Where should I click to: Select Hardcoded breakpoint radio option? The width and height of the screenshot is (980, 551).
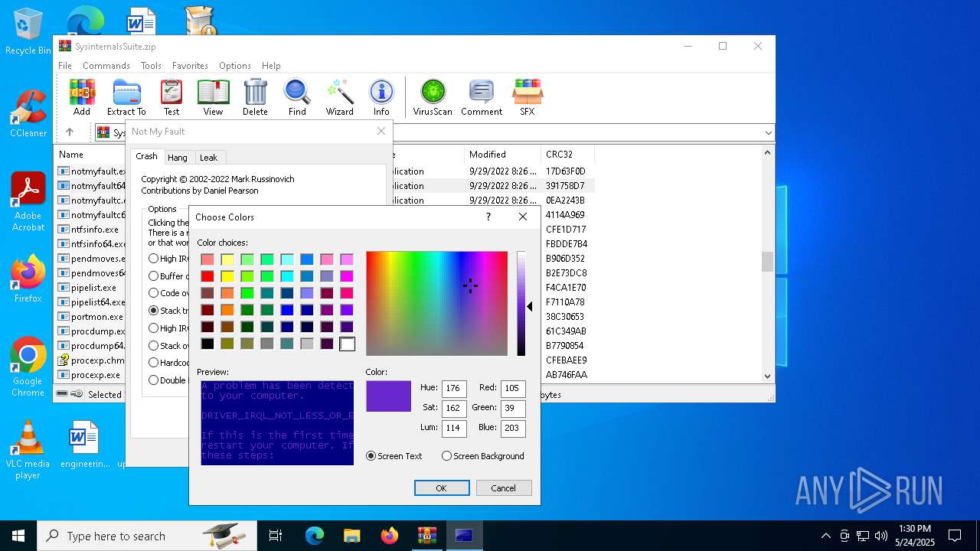tap(154, 363)
